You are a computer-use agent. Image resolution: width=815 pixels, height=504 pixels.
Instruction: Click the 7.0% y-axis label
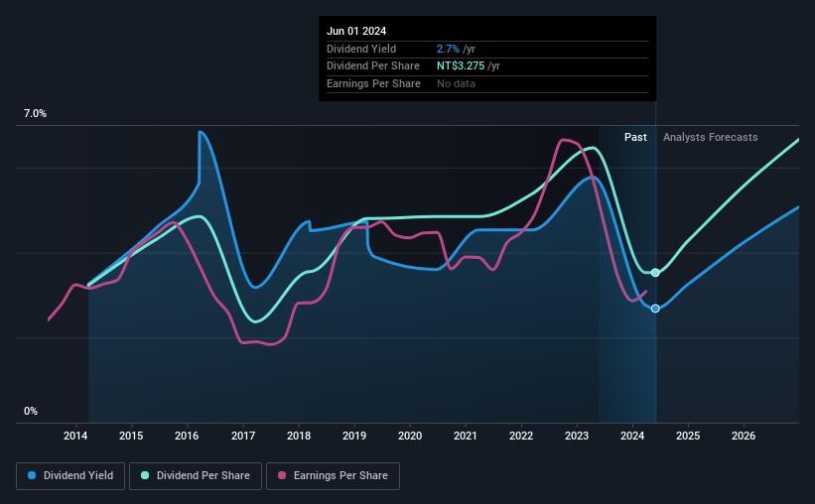[x=35, y=113]
